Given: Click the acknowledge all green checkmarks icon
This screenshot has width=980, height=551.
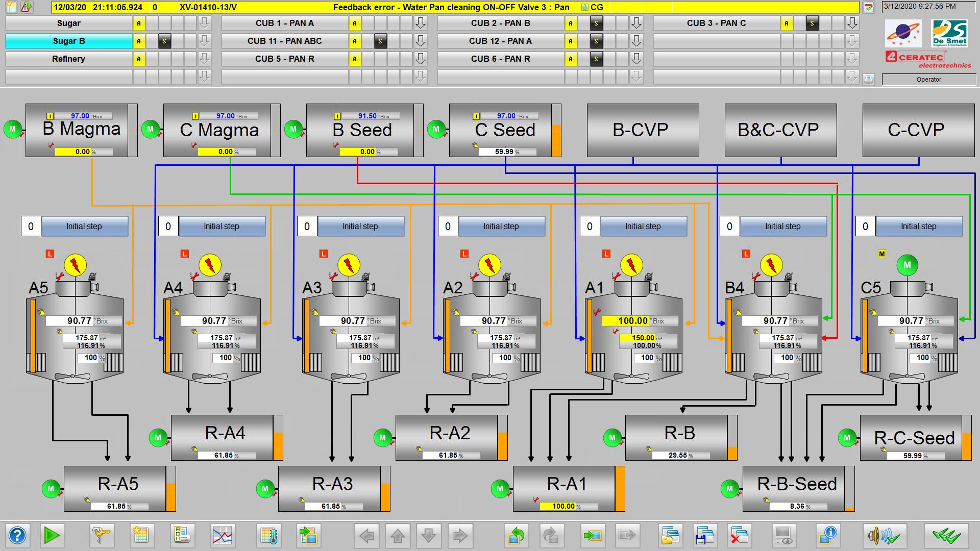Looking at the screenshot, I should pyautogui.click(x=946, y=536).
